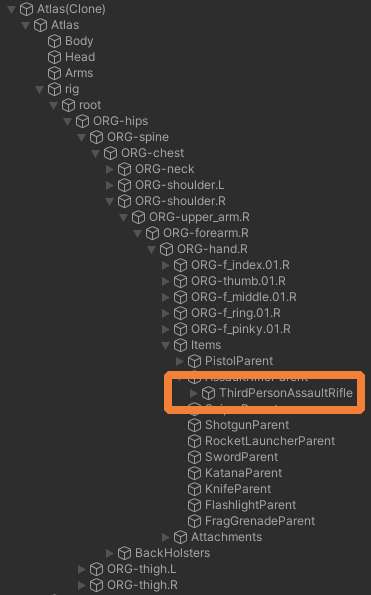This screenshot has height=595, width=371.
Task: Expand the ORG-neck bone
Action: pos(110,169)
